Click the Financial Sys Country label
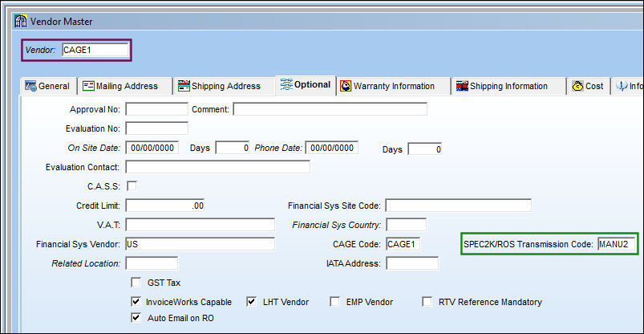The height and width of the screenshot is (334, 644). pyautogui.click(x=337, y=225)
